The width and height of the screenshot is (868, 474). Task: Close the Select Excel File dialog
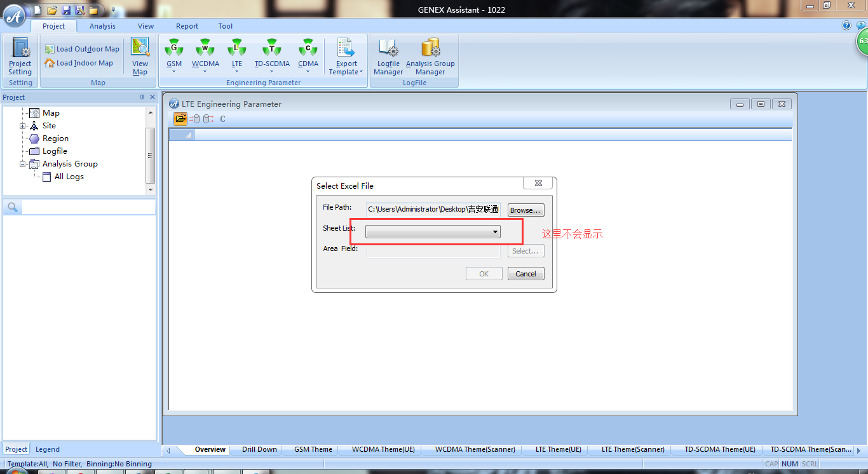pyautogui.click(x=538, y=183)
